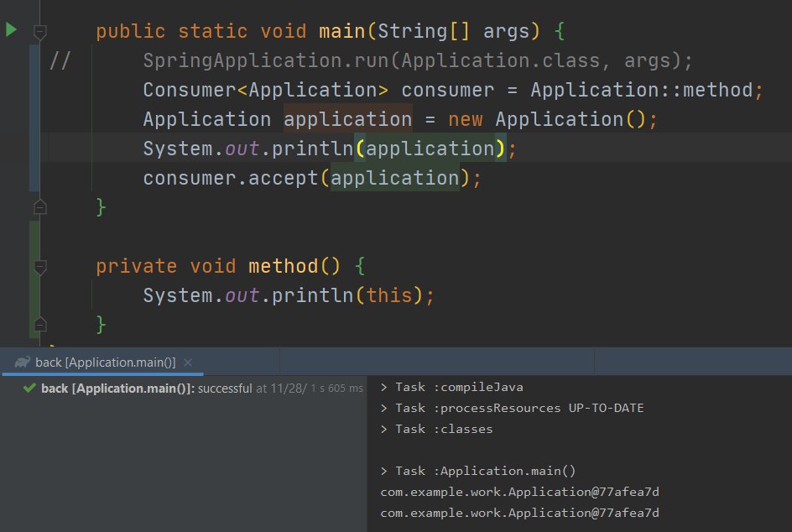Click 'private void method()' declaration

coord(219,266)
